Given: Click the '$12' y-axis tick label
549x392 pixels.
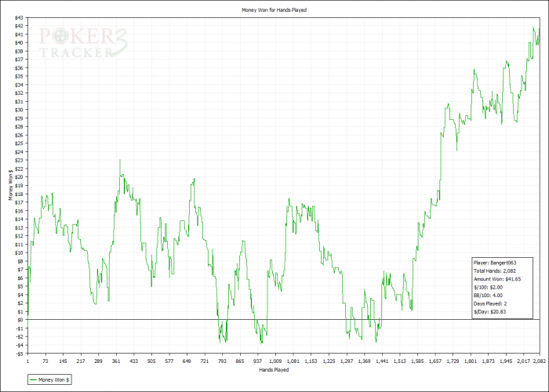Looking at the screenshot, I should point(19,236).
